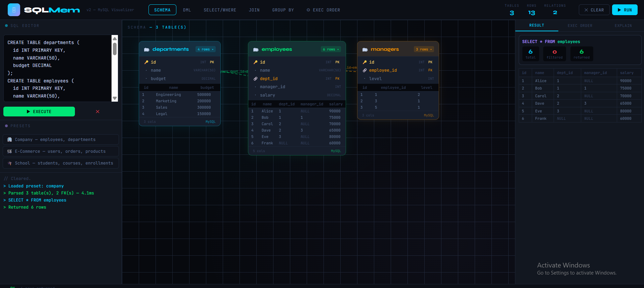Open the GROUP BY tab

click(283, 10)
